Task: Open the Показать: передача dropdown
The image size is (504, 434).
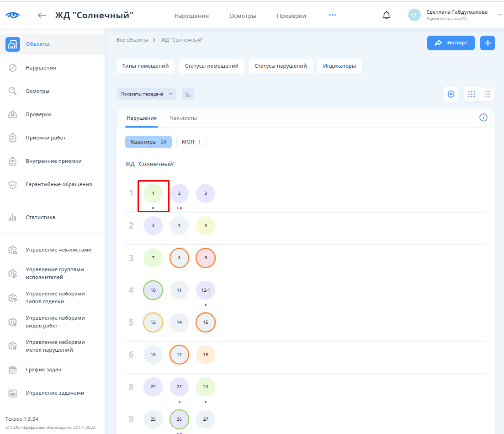Action: (x=146, y=94)
